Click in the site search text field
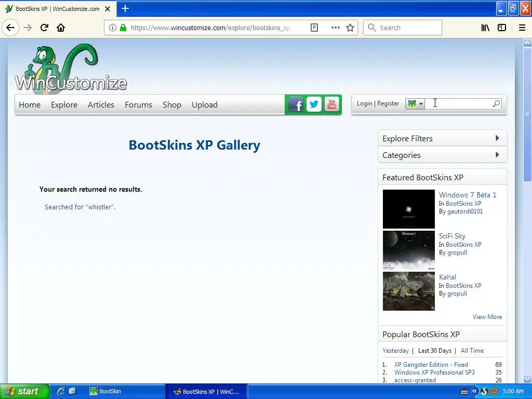 (458, 103)
